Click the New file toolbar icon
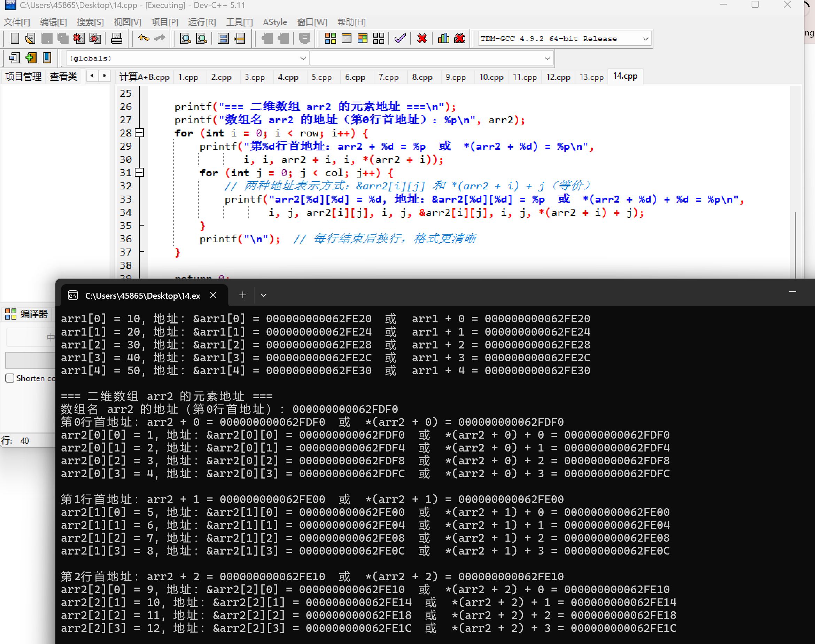 point(15,38)
